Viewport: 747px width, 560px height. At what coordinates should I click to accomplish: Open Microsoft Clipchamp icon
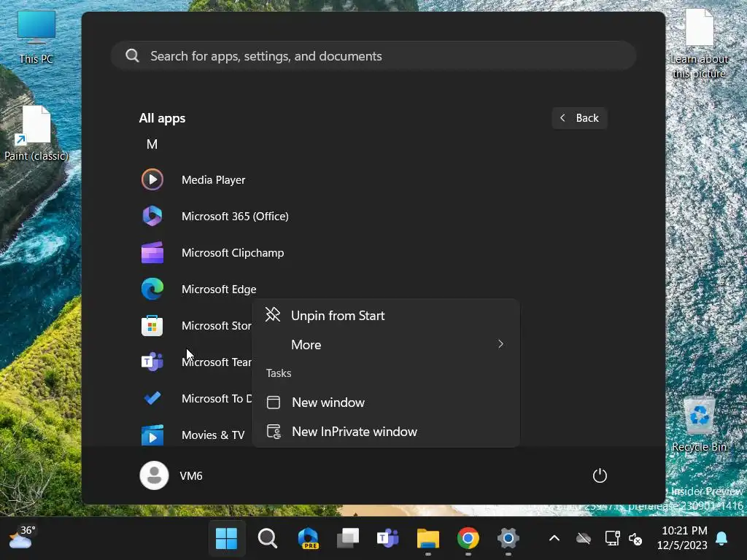coord(152,253)
